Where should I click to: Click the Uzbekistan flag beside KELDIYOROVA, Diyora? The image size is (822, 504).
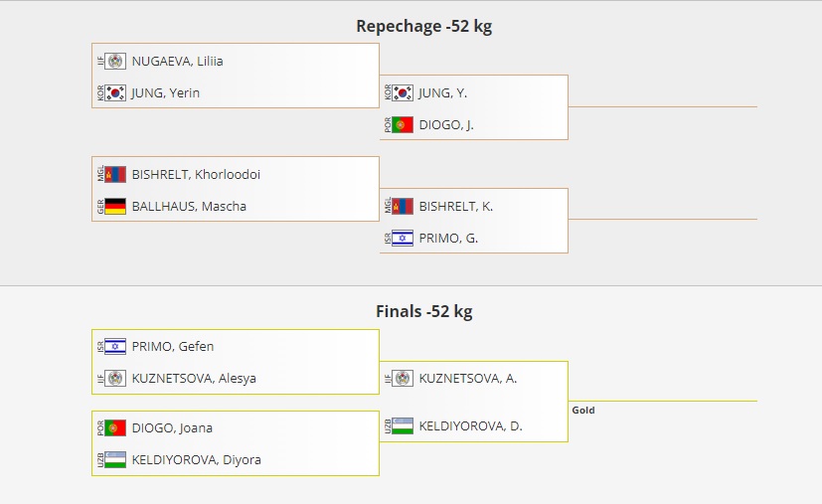[x=115, y=460]
